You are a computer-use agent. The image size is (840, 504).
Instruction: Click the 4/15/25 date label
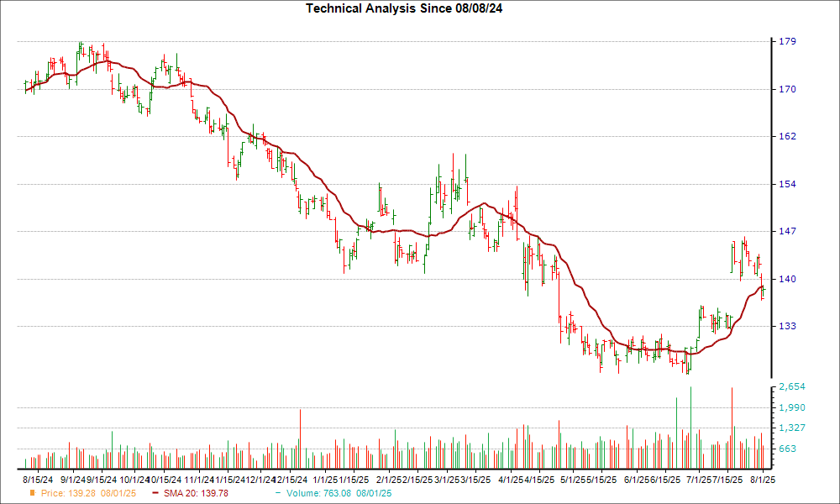pyautogui.click(x=539, y=480)
